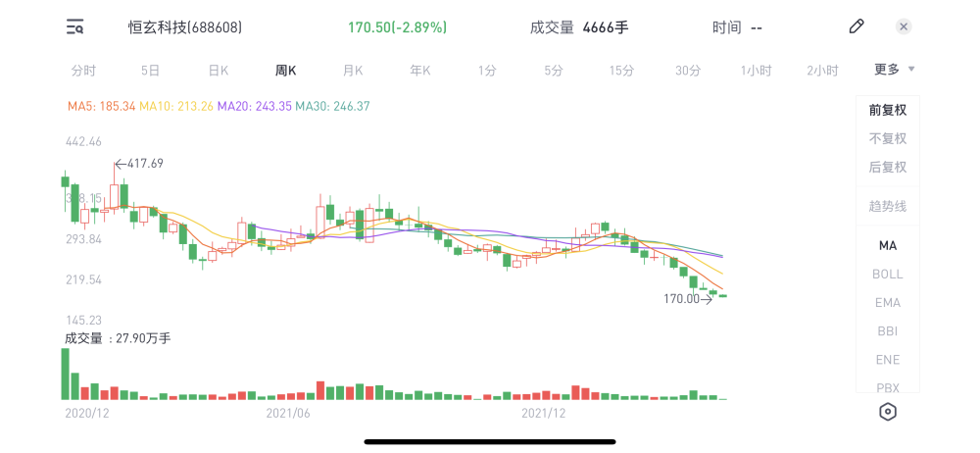Image resolution: width=980 pixels, height=453 pixels.
Task: Tap the 2021/12 date axis label
Action: (543, 413)
